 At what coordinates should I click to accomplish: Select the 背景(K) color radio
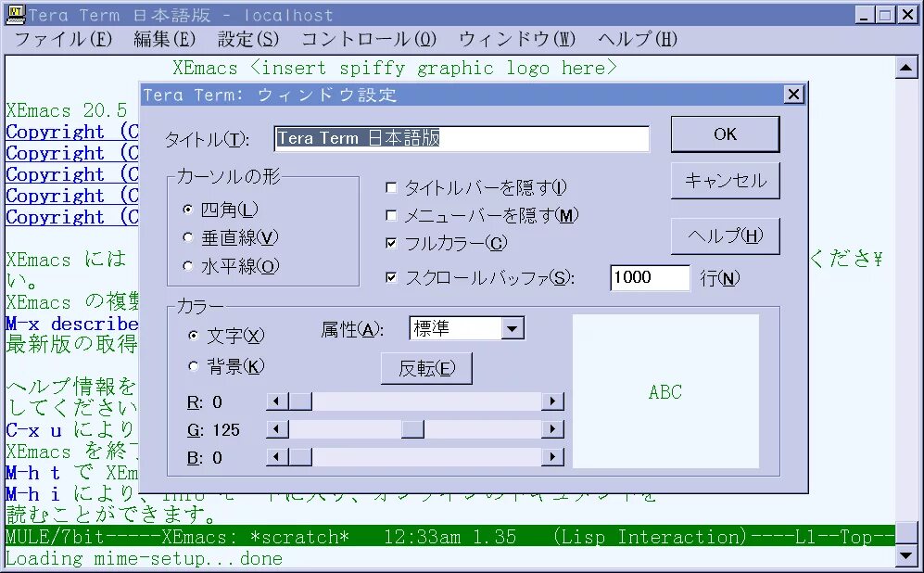[226, 366]
